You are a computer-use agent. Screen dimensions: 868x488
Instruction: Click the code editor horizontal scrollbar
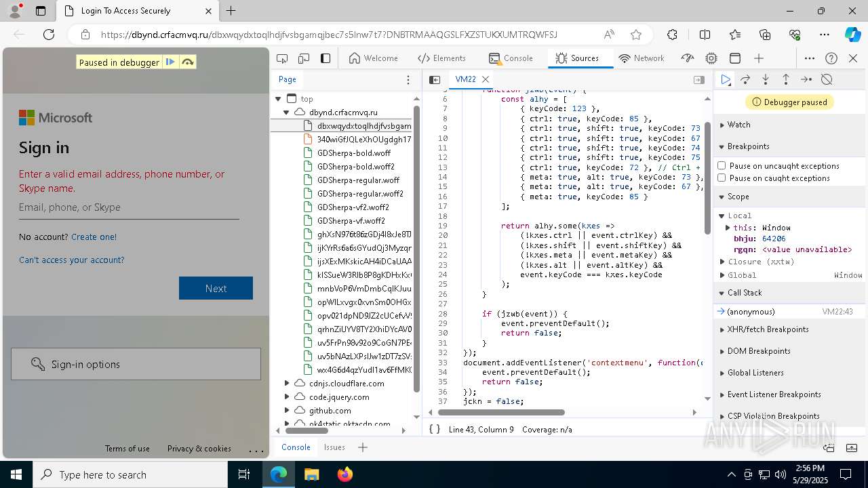(501, 412)
